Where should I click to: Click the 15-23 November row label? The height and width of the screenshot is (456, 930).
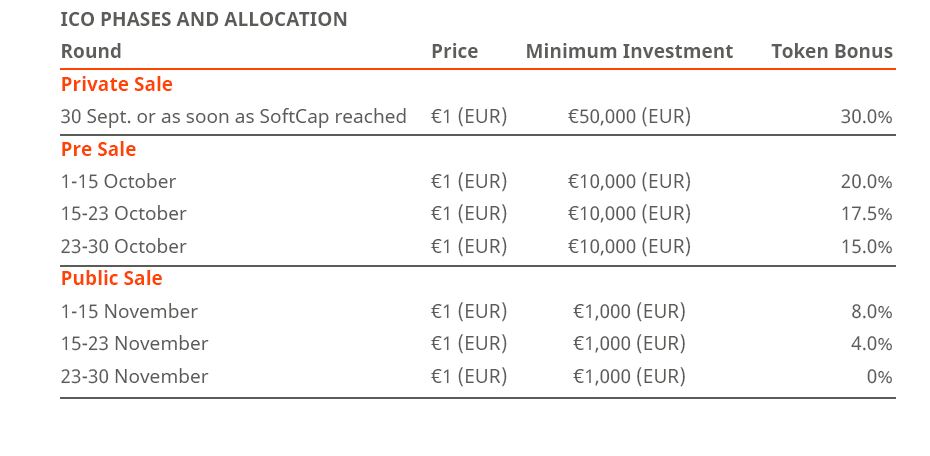[x=135, y=343]
